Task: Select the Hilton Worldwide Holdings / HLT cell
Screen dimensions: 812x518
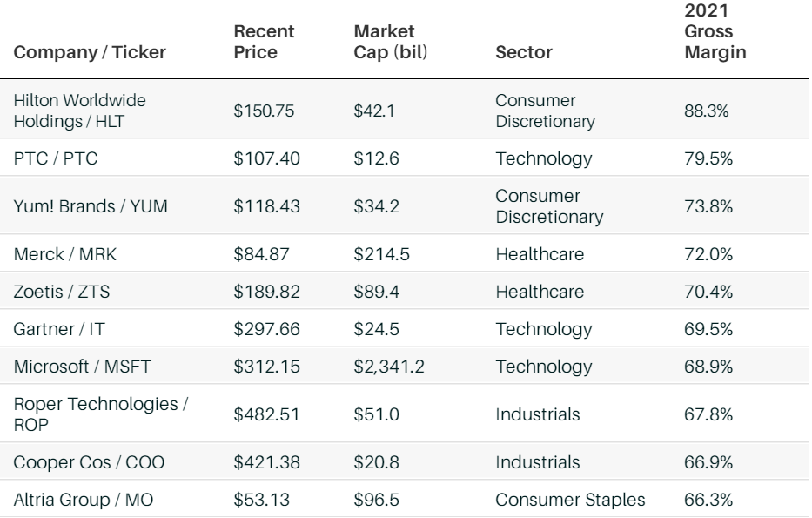Action: click(79, 111)
